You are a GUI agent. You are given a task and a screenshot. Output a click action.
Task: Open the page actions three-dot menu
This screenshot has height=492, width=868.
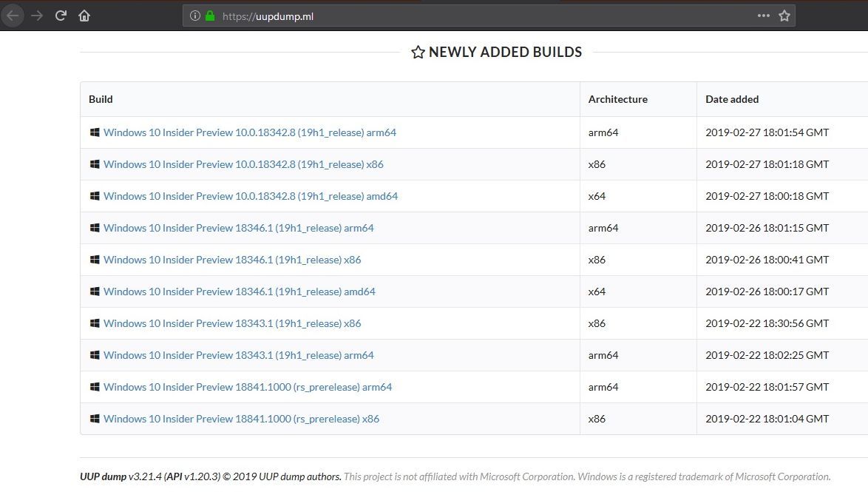(763, 16)
